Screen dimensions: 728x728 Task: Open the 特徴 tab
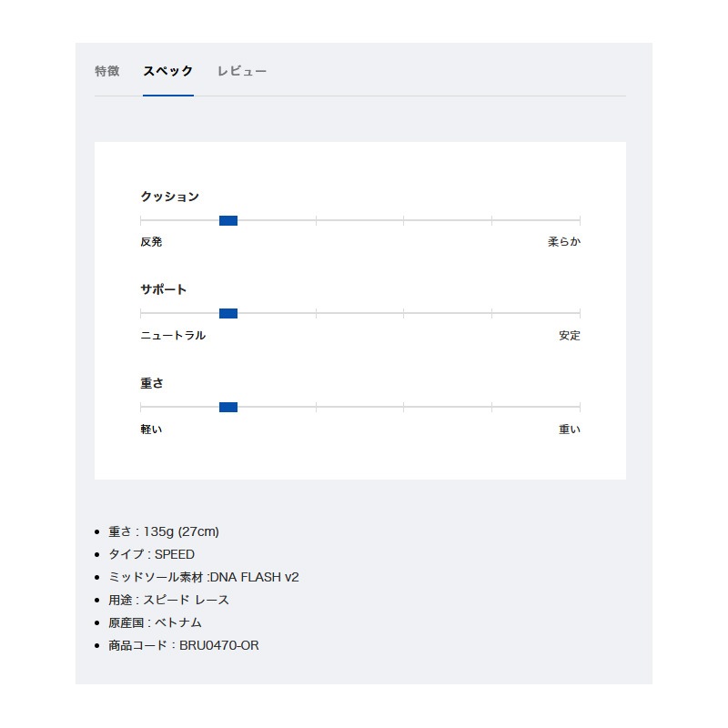pyautogui.click(x=107, y=71)
